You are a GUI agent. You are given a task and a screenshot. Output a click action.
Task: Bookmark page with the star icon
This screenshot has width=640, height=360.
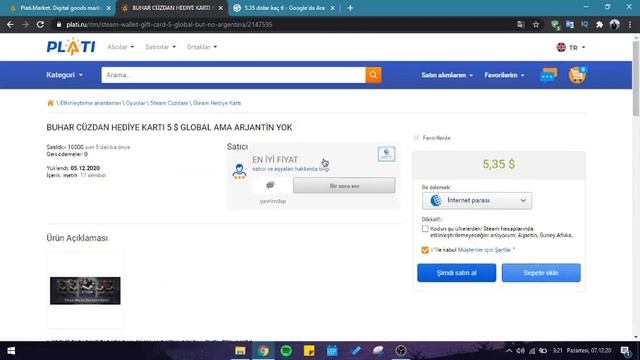(x=536, y=25)
